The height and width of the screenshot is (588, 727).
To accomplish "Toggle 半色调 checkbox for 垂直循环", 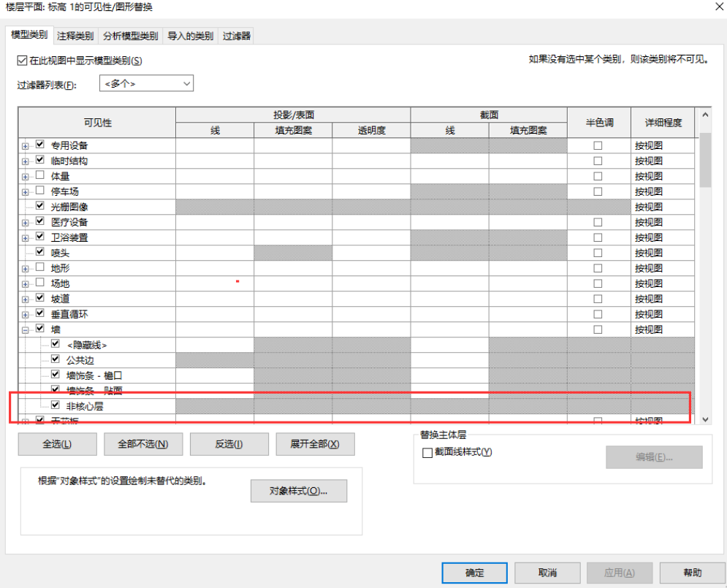I will pyautogui.click(x=598, y=314).
